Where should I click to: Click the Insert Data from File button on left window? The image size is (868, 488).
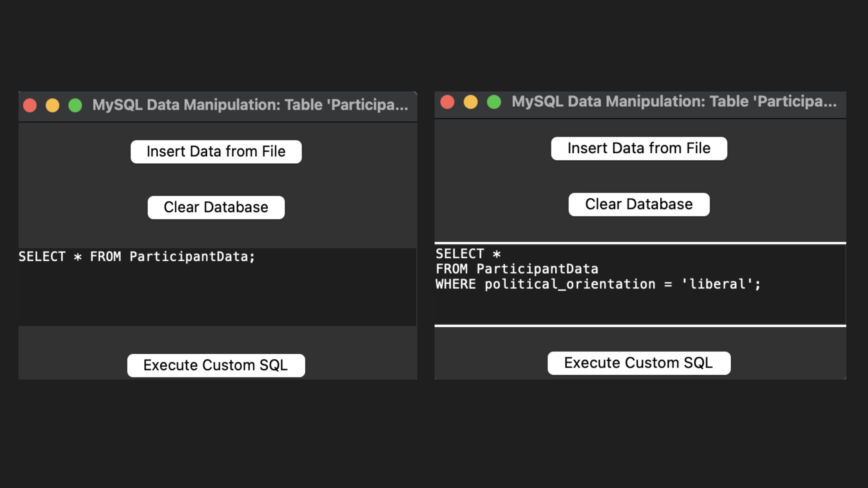click(215, 151)
